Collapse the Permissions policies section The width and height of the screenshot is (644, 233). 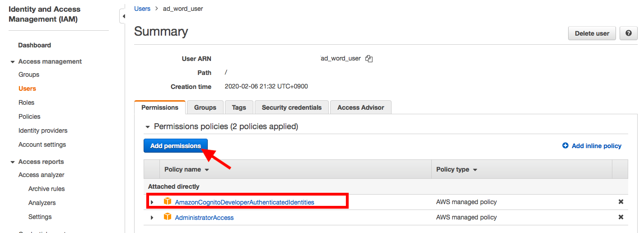147,127
